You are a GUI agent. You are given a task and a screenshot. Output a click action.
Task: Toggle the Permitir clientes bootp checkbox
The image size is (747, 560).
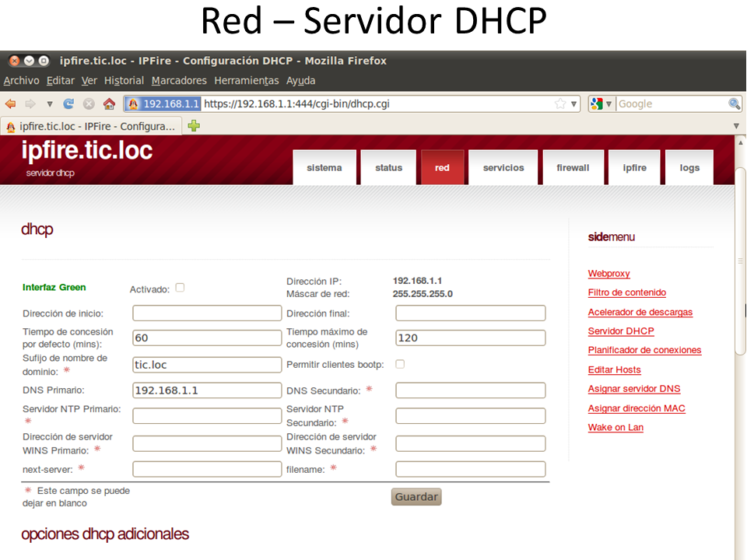click(x=400, y=363)
